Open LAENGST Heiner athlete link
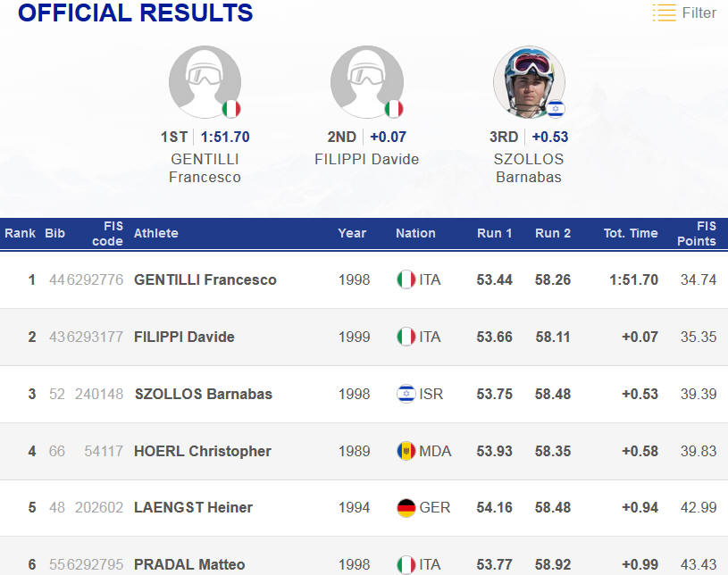The height and width of the screenshot is (575, 728). point(193,507)
